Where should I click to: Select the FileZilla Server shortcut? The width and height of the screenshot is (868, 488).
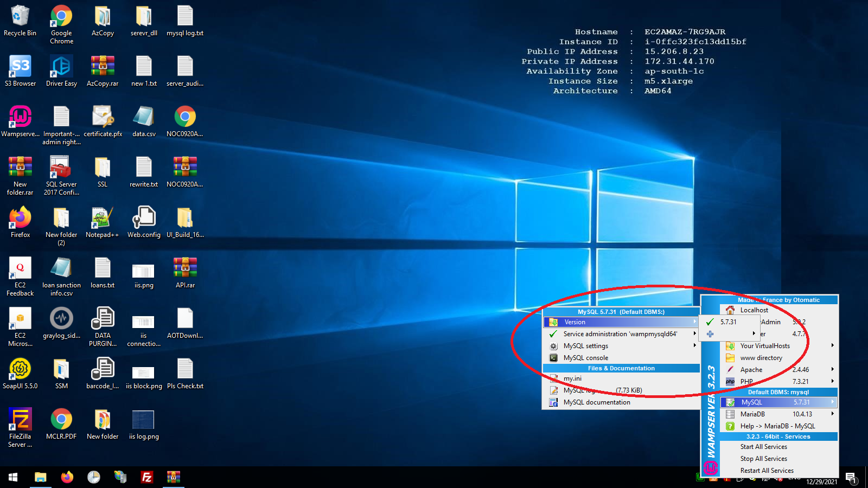click(20, 428)
